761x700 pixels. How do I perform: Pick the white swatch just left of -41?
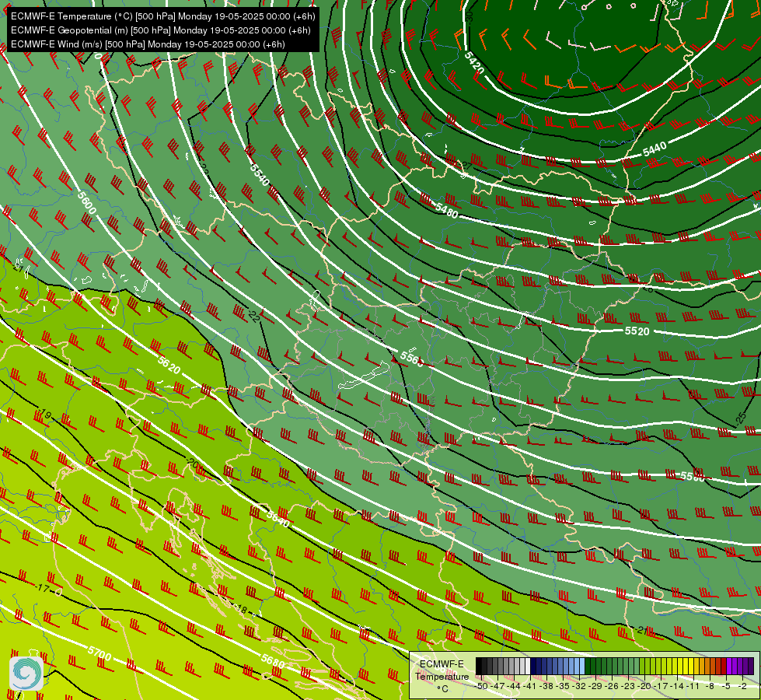(528, 666)
